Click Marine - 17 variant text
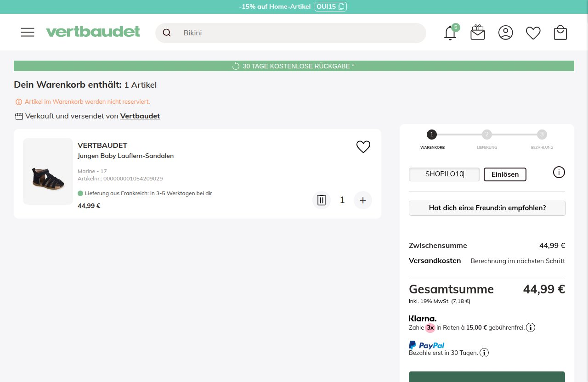Image resolution: width=588 pixels, height=382 pixels. pyautogui.click(x=92, y=171)
